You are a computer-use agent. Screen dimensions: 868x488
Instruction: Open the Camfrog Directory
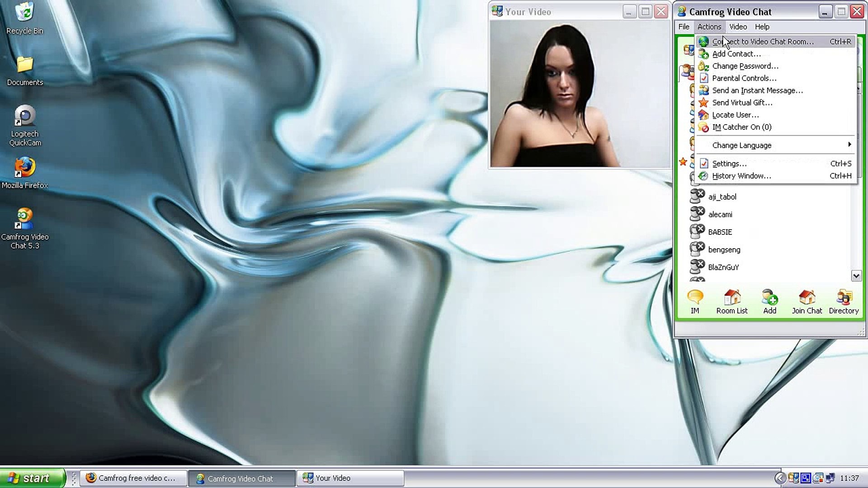pyautogui.click(x=844, y=300)
